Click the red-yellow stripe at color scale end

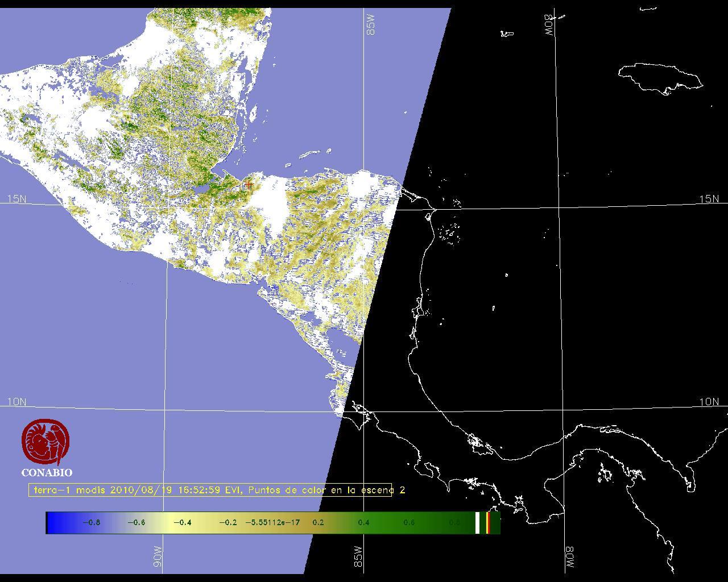coord(488,523)
